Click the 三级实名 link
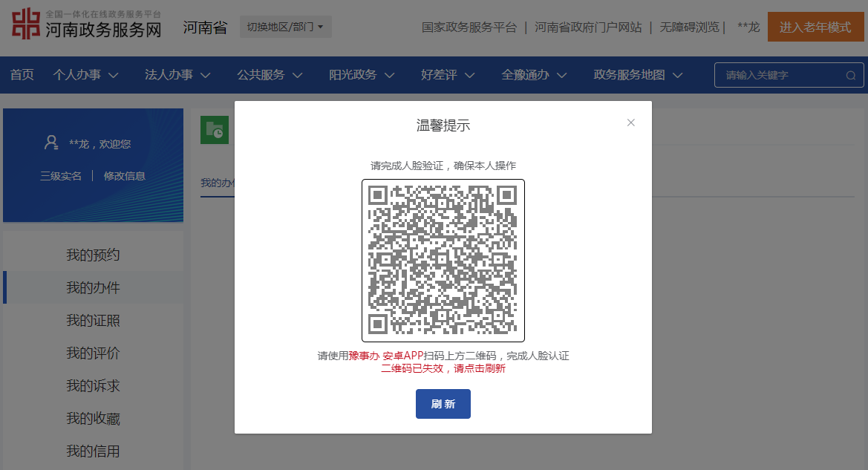This screenshot has height=470, width=868. click(61, 176)
